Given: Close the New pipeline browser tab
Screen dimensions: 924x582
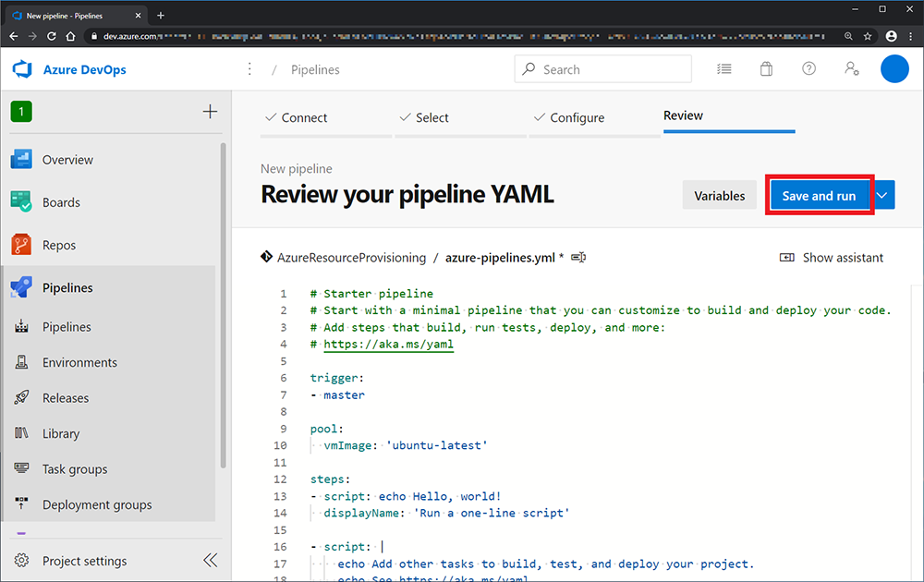Looking at the screenshot, I should click(138, 16).
